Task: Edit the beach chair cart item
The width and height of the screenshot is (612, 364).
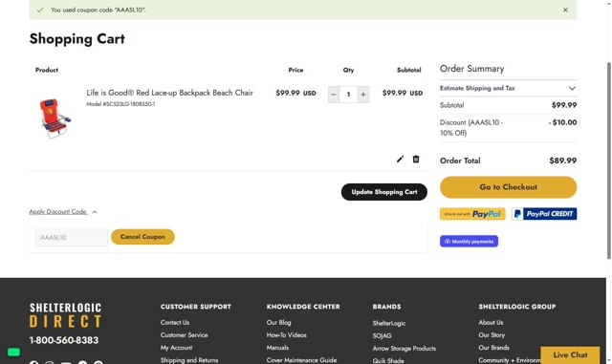Action: [400, 160]
